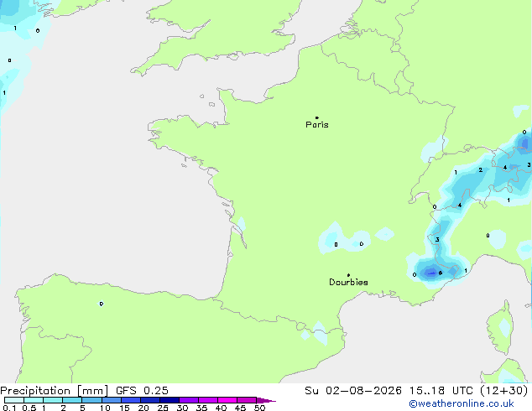The width and height of the screenshot is (532, 411).
Task: Pick the 10–15 mm legend swatch
Action: click(x=111, y=400)
